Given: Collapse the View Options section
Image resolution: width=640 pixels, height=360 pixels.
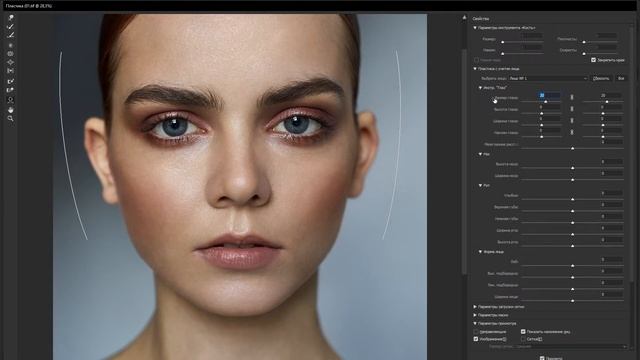Looking at the screenshot, I should [x=475, y=323].
